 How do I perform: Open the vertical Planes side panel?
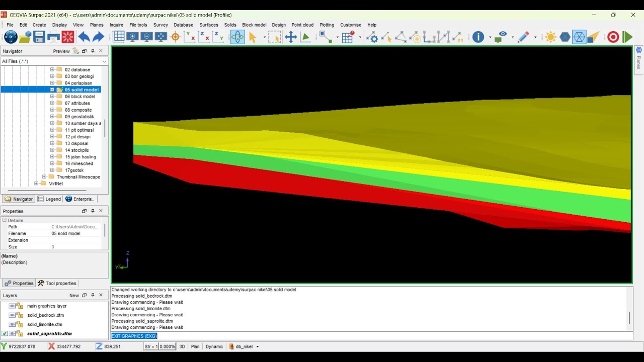(639, 60)
